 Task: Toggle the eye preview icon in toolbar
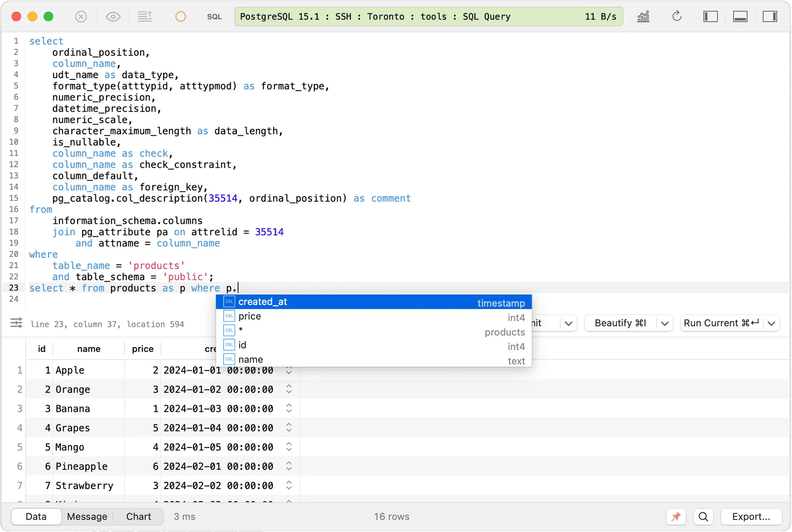tap(113, 17)
